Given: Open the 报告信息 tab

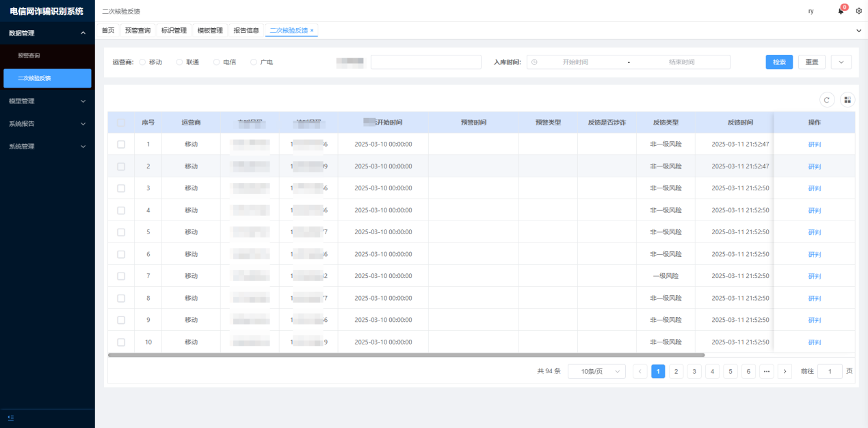Looking at the screenshot, I should (246, 31).
